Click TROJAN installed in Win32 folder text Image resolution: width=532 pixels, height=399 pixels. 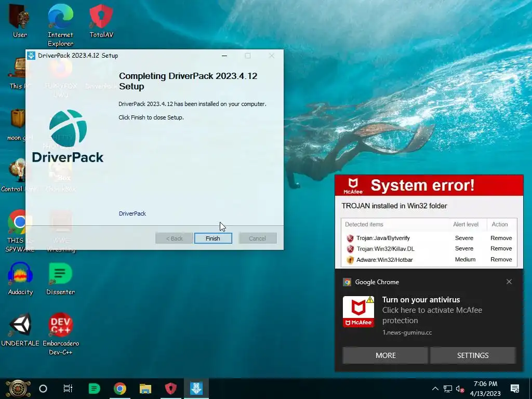click(x=394, y=206)
